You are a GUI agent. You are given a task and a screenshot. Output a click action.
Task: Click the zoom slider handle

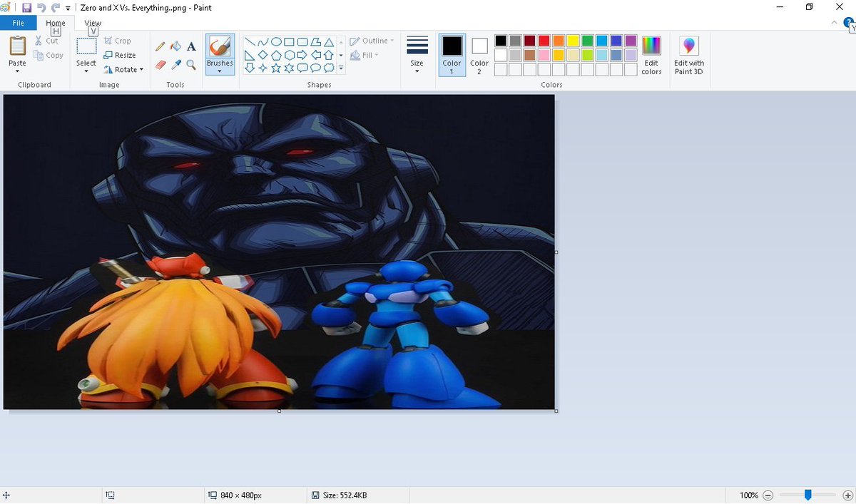807,495
